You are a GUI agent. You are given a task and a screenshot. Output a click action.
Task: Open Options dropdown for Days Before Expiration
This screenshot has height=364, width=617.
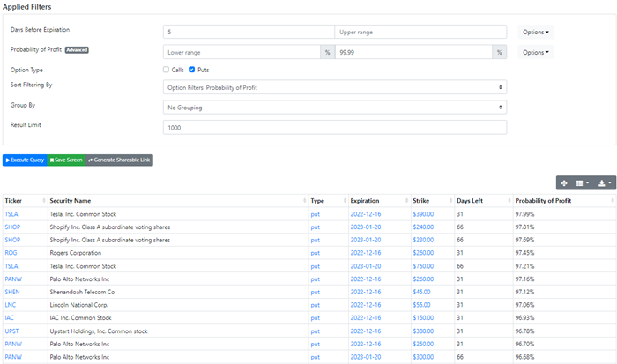click(x=536, y=32)
